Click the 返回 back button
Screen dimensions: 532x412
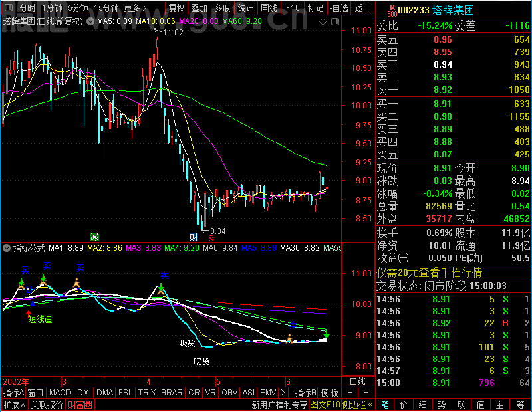(x=362, y=8)
